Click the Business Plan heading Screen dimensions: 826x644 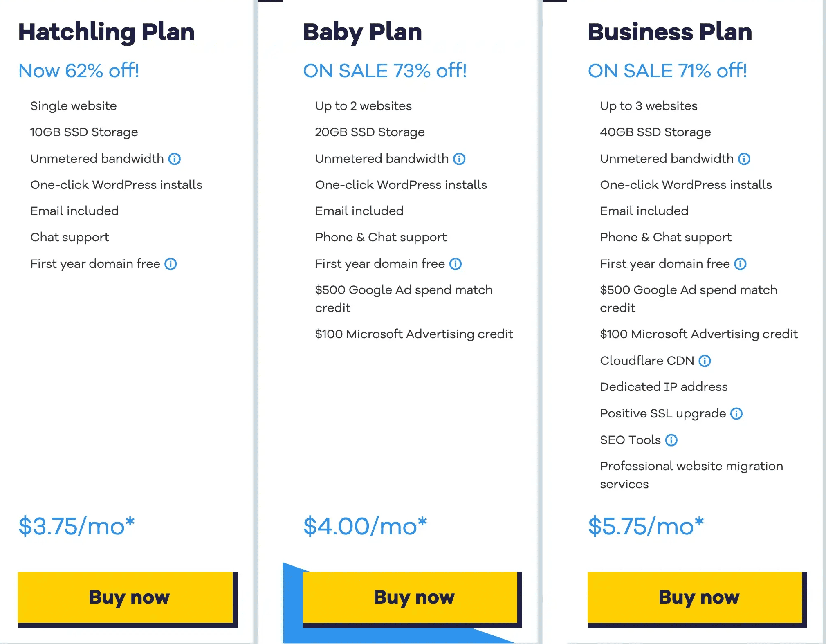tap(670, 32)
